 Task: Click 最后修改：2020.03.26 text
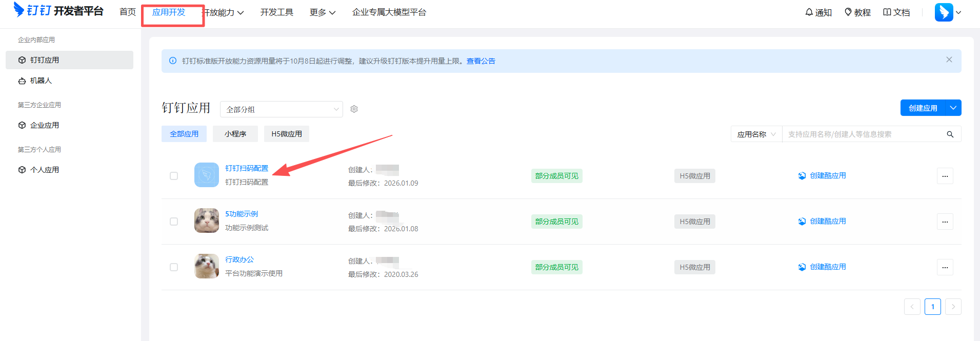click(x=383, y=274)
